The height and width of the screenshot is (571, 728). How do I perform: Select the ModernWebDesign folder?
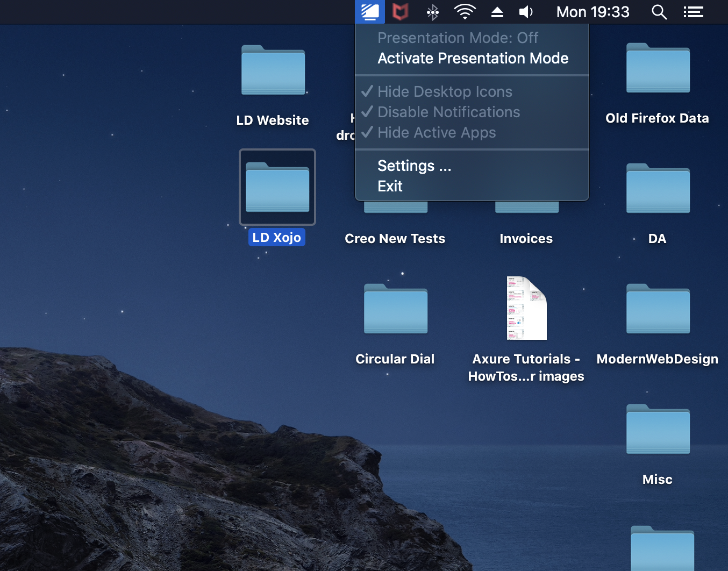658,310
